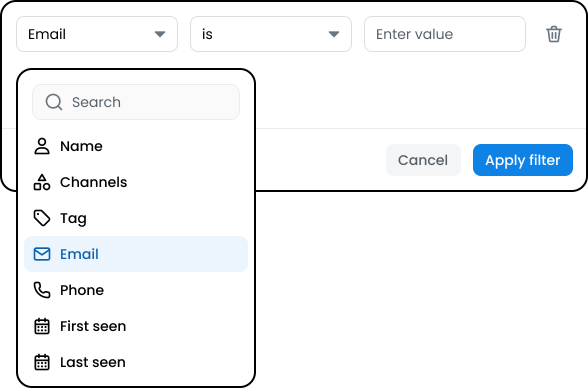Click the calendar icon beside Last seen

coord(42,362)
